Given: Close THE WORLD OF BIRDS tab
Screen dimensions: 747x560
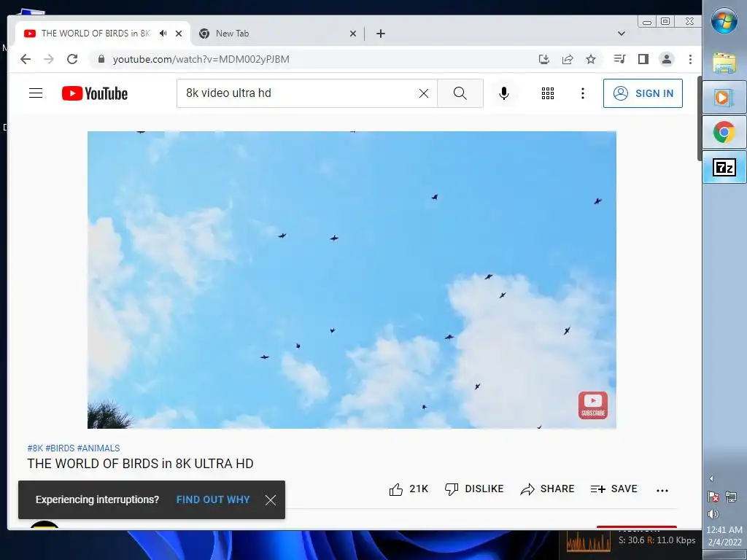Looking at the screenshot, I should [x=179, y=34].
